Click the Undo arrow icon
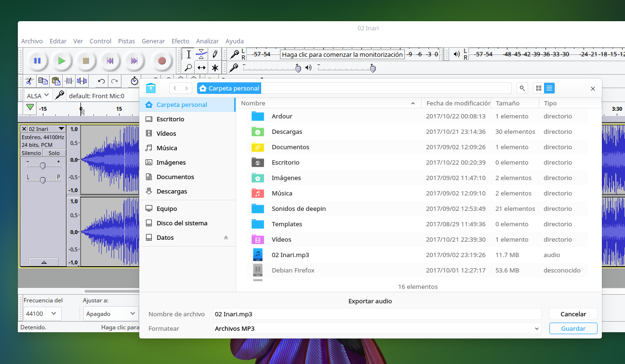 [x=101, y=81]
